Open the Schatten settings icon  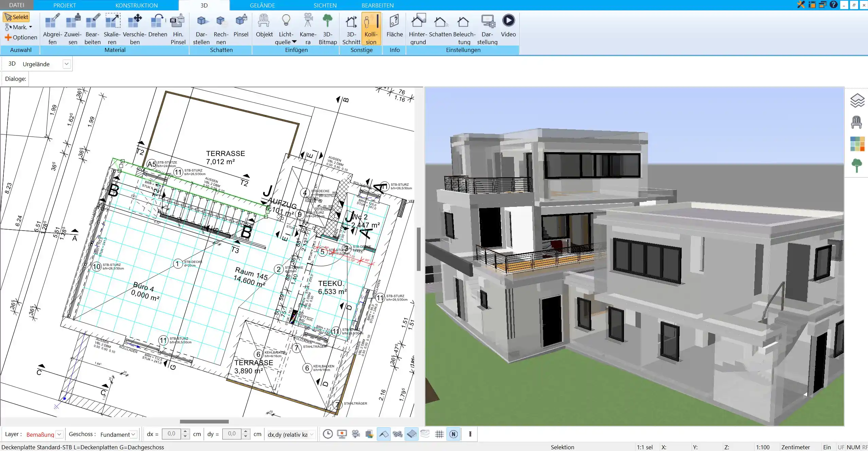point(440,26)
